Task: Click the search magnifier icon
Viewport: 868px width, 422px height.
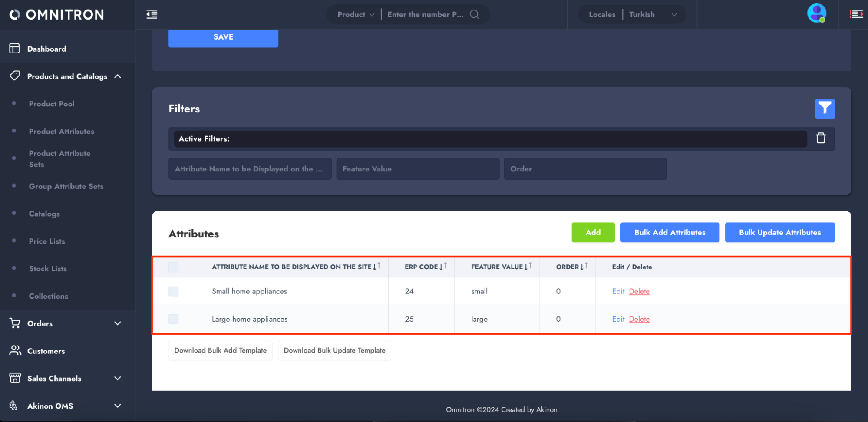Action: tap(475, 14)
